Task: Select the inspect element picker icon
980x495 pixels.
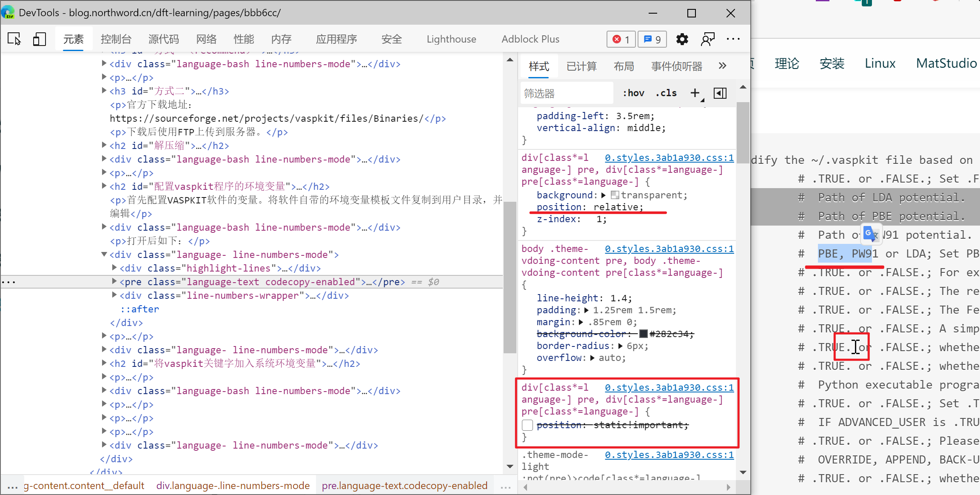Action: pos(14,39)
